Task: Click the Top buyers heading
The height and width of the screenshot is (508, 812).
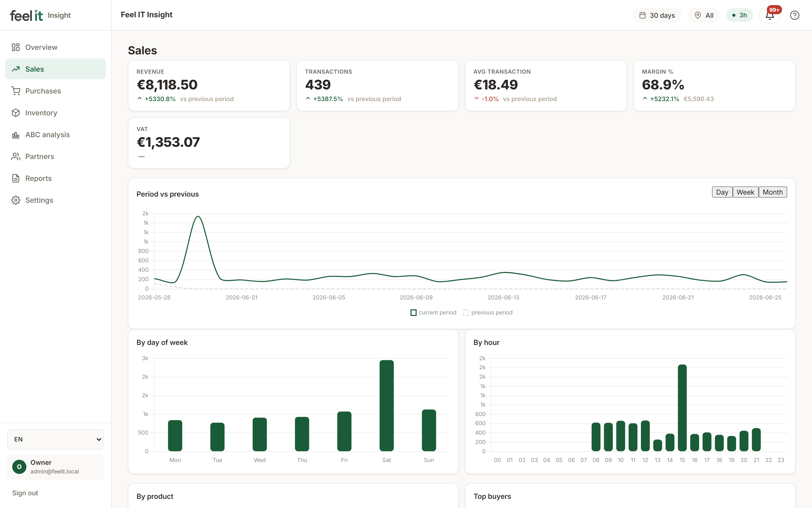Action: coord(492,497)
